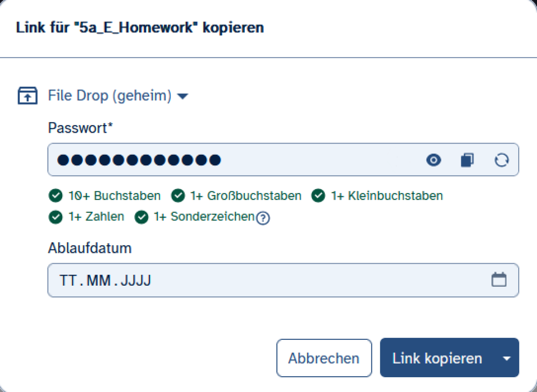Show password using the eye icon
The image size is (537, 392).
(433, 160)
